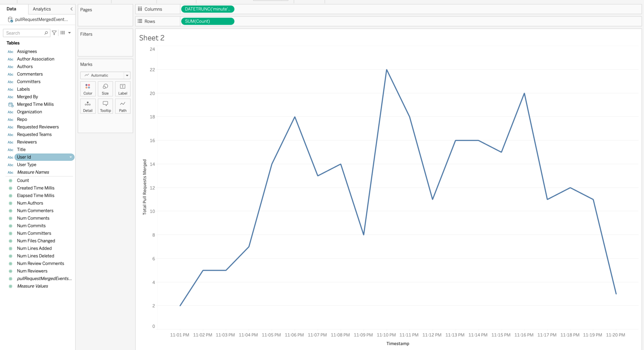Click the DATETRUNC pill on Columns

click(x=208, y=9)
